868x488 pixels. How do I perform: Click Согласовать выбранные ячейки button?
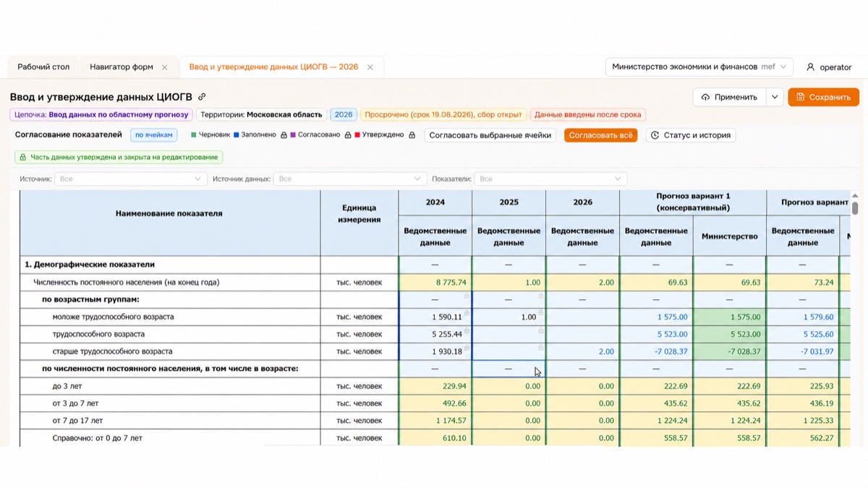[x=490, y=135]
